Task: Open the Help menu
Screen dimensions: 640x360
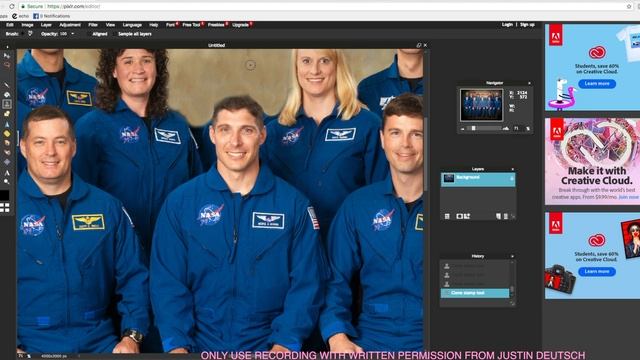Action: [153, 25]
